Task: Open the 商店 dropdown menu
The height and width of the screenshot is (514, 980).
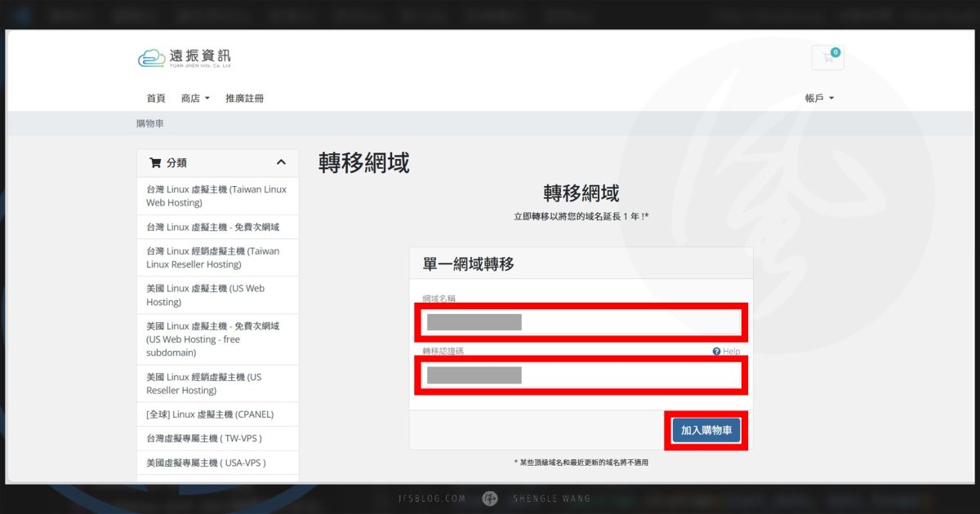Action: point(194,98)
